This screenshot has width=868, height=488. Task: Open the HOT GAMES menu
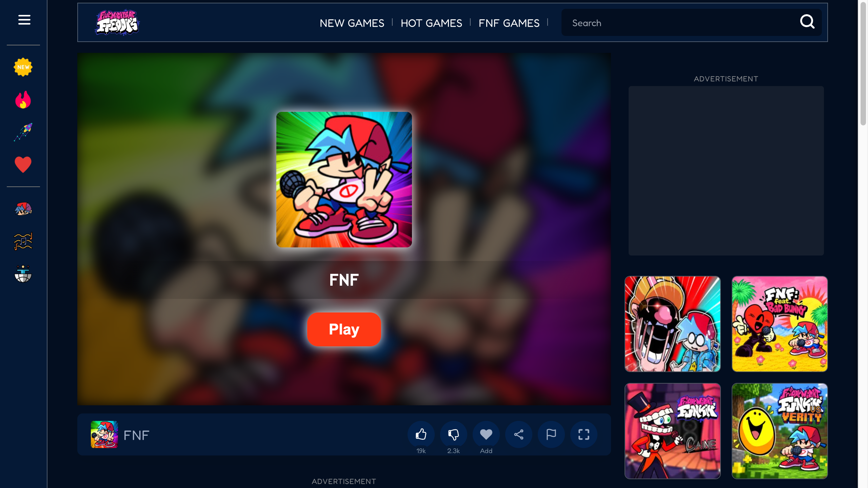coord(431,23)
